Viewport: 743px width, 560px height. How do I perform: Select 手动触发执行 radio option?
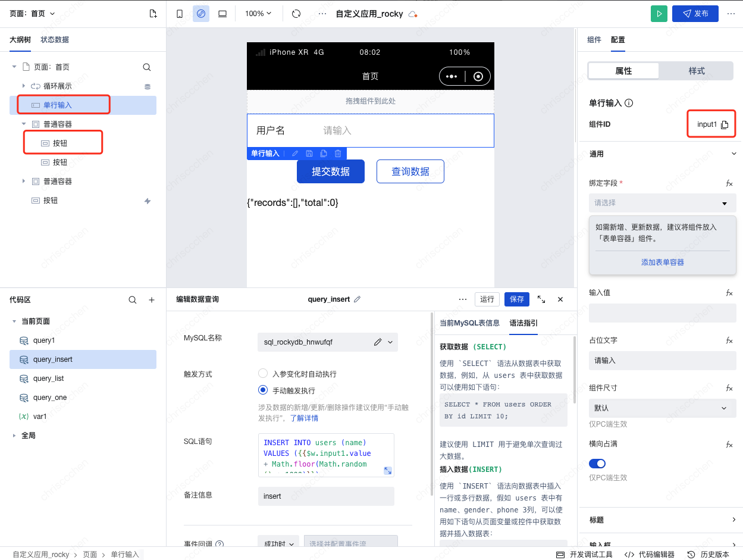pos(263,390)
